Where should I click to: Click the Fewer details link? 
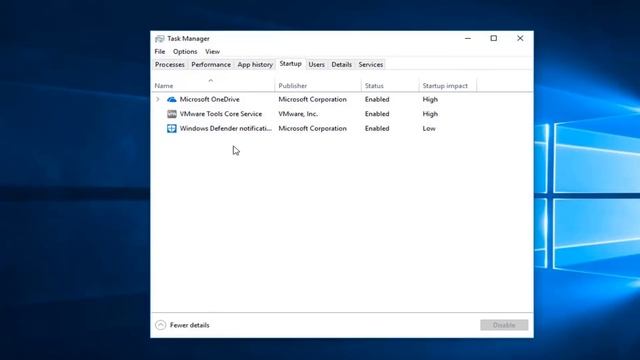pos(189,325)
